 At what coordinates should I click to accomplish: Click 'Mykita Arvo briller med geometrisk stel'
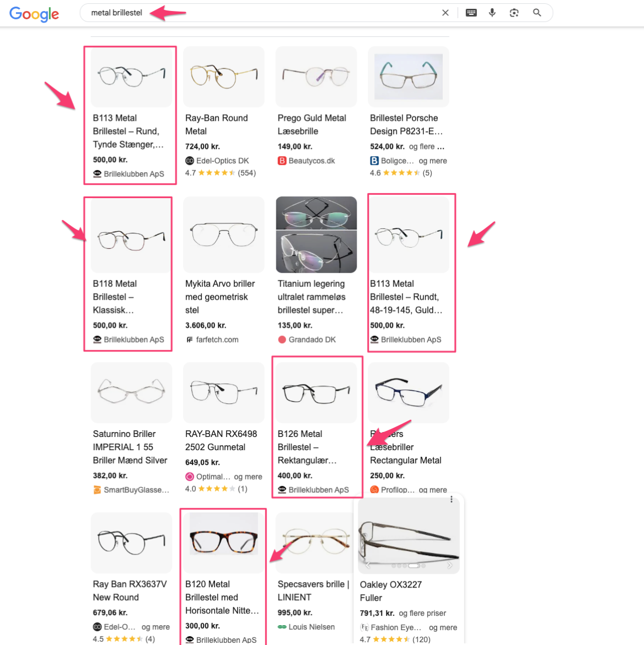point(220,297)
